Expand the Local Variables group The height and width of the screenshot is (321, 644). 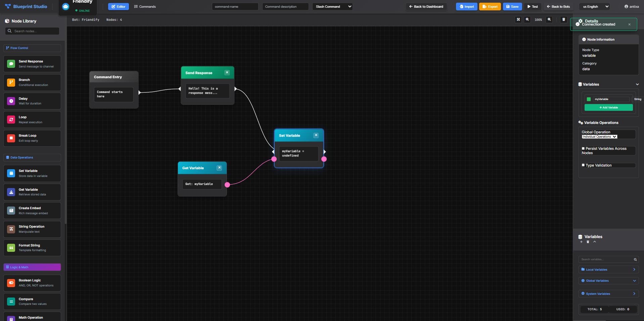[608, 270]
